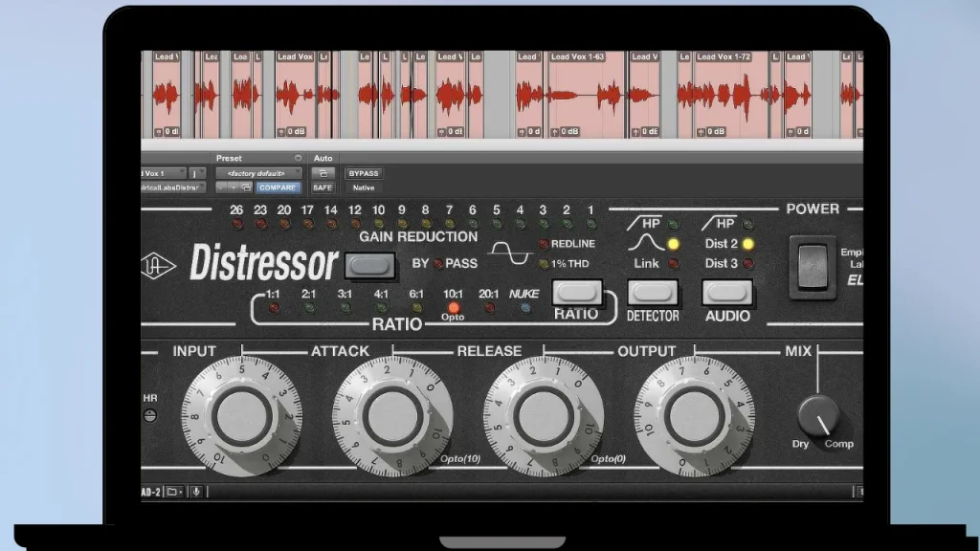Click the minus previous preset button

[x=221, y=187]
